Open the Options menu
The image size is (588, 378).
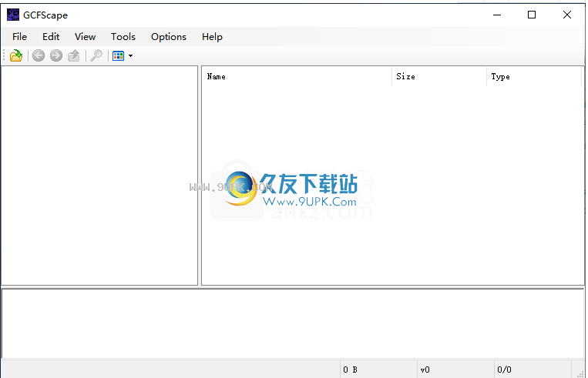click(169, 37)
